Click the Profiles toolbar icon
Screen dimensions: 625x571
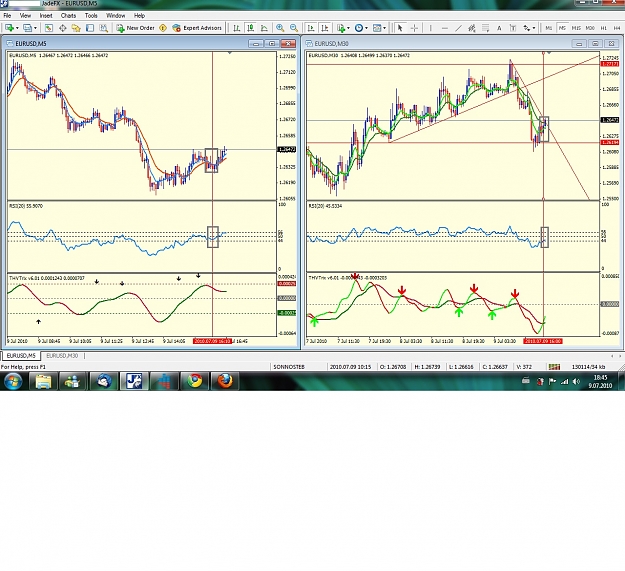click(x=27, y=28)
